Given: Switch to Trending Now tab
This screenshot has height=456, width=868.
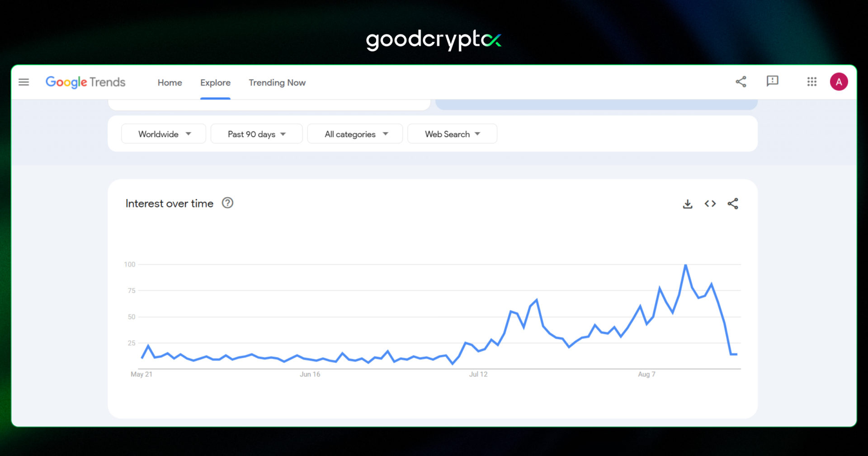Looking at the screenshot, I should click(277, 83).
